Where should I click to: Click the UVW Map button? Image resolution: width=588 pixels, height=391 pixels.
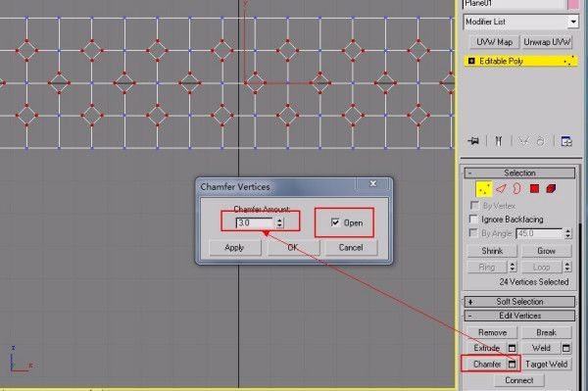(494, 42)
